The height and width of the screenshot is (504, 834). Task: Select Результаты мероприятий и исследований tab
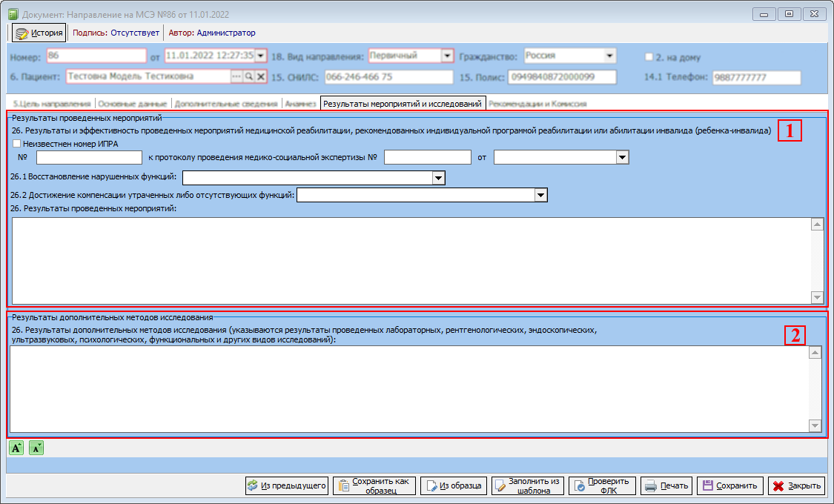click(x=403, y=104)
